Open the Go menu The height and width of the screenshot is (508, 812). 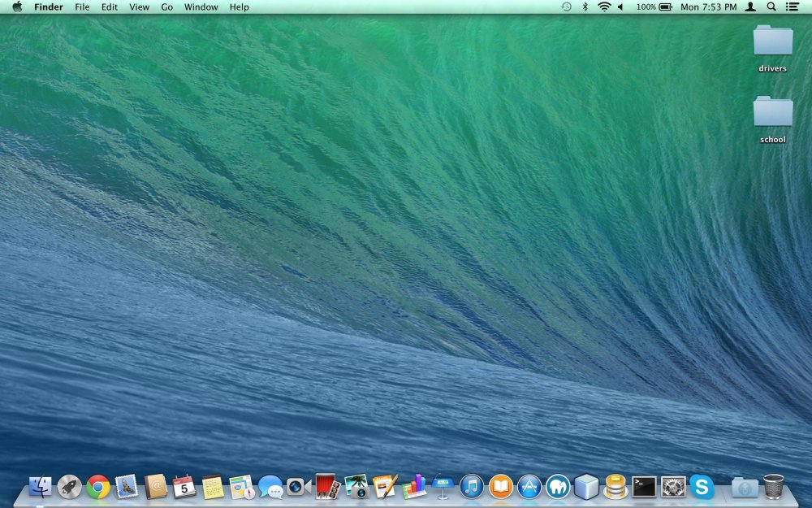click(x=166, y=7)
